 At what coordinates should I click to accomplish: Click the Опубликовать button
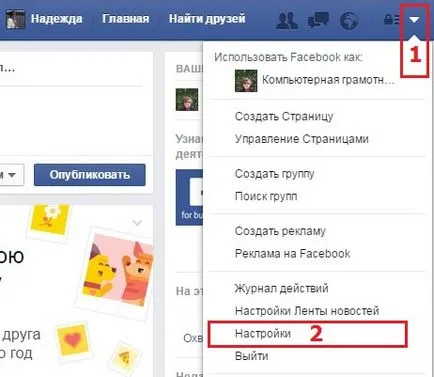pos(90,175)
